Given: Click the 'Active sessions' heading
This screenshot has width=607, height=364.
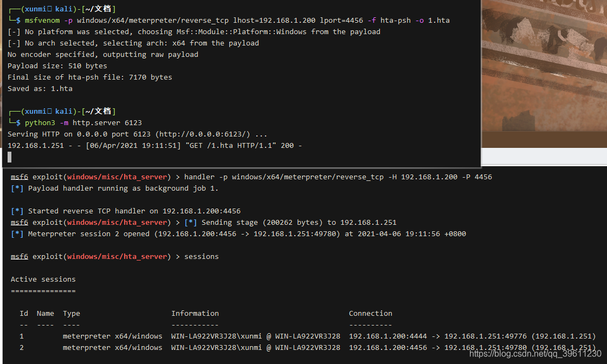Looking at the screenshot, I should pyautogui.click(x=43, y=279).
